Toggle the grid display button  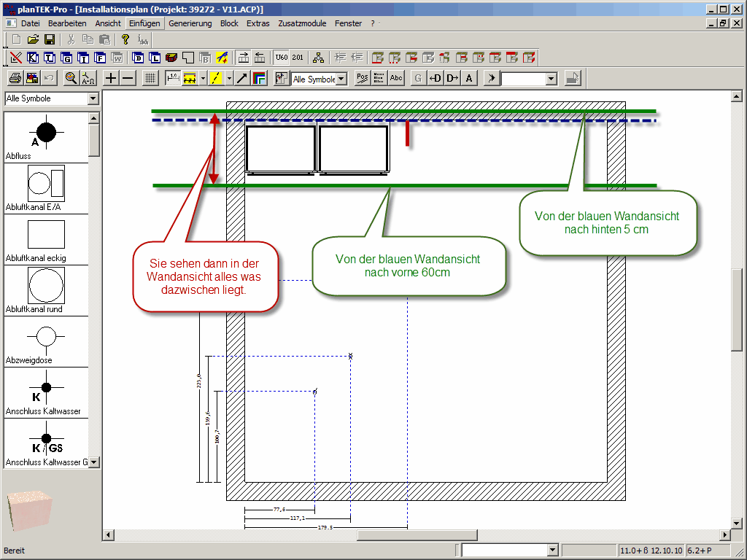(150, 78)
